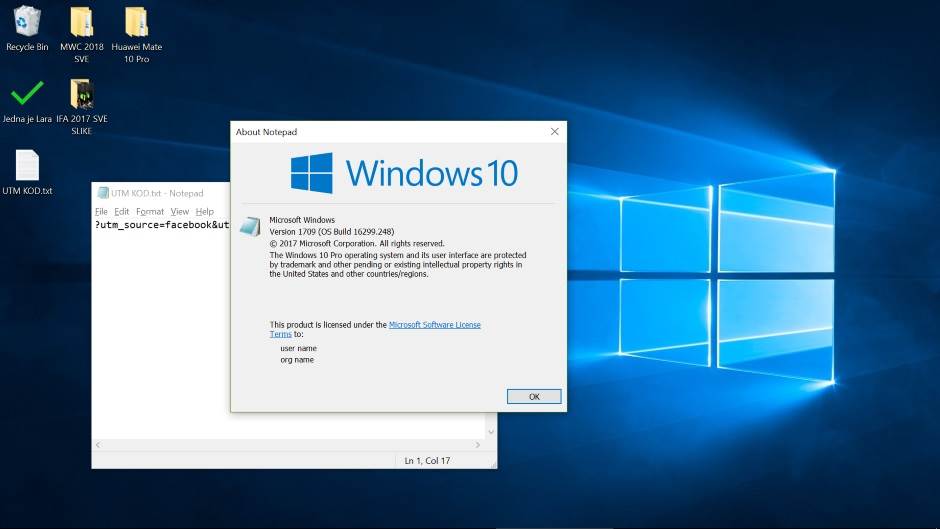Click the notepad icon beside Microsoft Windows text
The image size is (940, 529).
[x=250, y=226]
